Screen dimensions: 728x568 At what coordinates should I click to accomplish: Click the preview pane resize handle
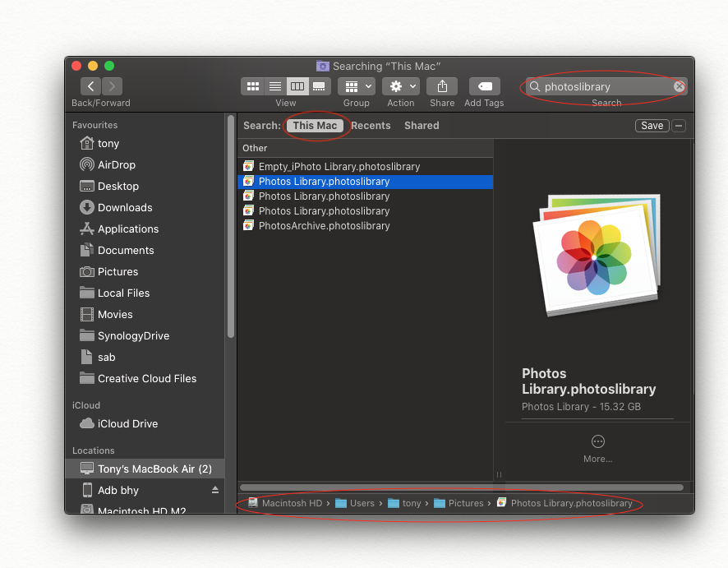[499, 474]
